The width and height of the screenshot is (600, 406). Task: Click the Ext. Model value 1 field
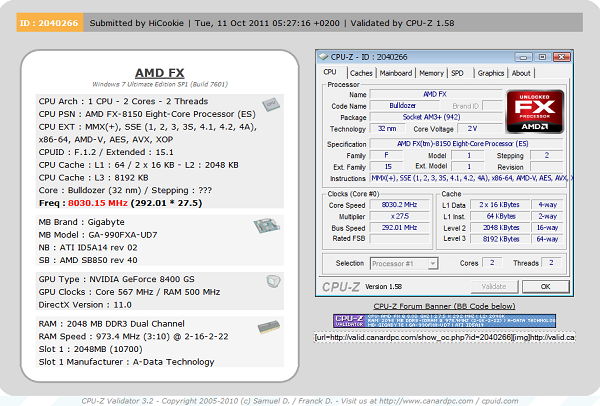point(469,166)
